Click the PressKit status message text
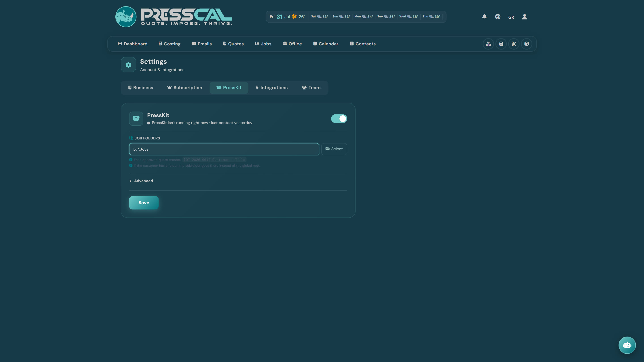The width and height of the screenshot is (644, 362). (202, 123)
